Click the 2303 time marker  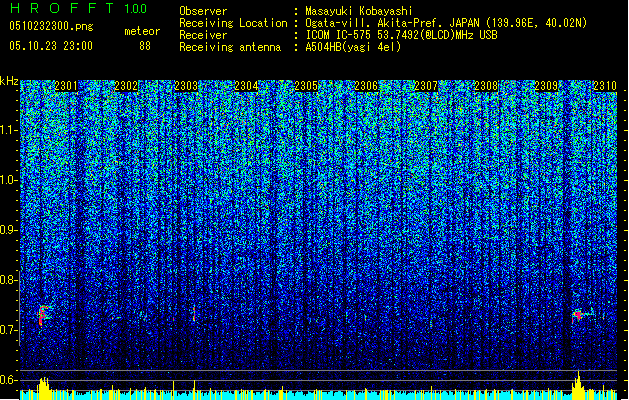186,86
